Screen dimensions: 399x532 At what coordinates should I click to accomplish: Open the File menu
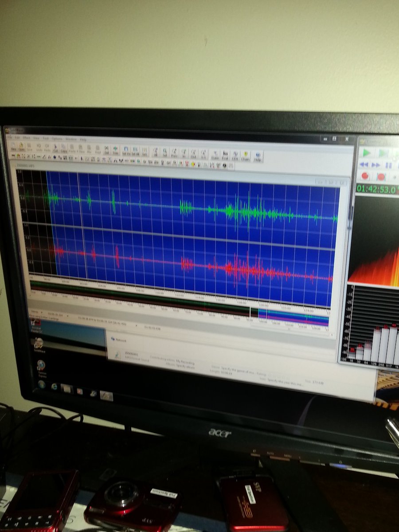point(10,138)
